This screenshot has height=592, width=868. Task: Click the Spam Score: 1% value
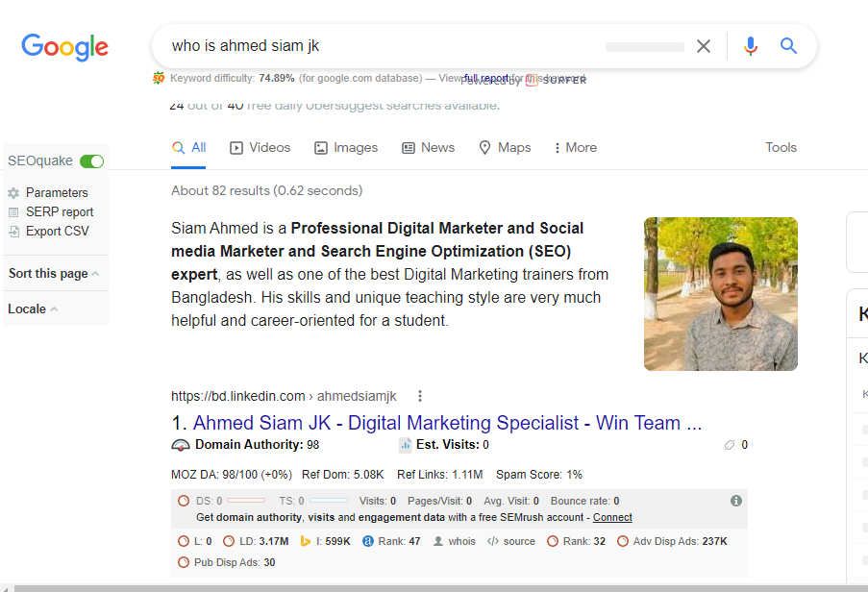(538, 475)
